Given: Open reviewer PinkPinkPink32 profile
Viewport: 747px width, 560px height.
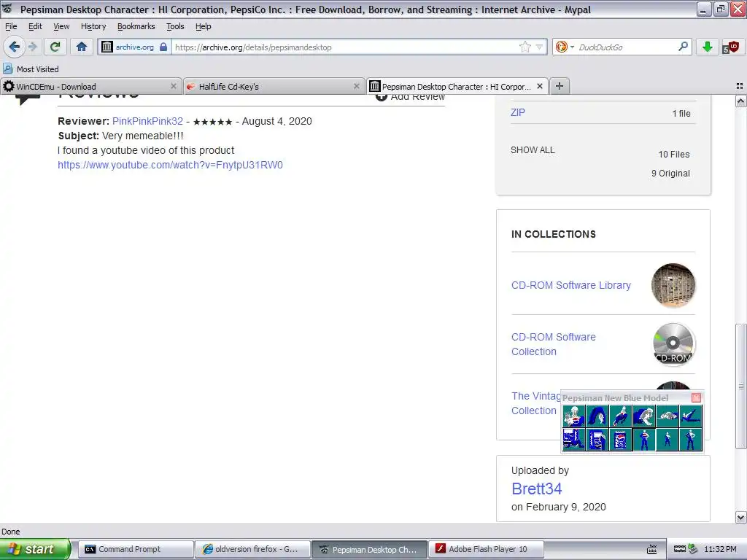Looking at the screenshot, I should tap(147, 121).
